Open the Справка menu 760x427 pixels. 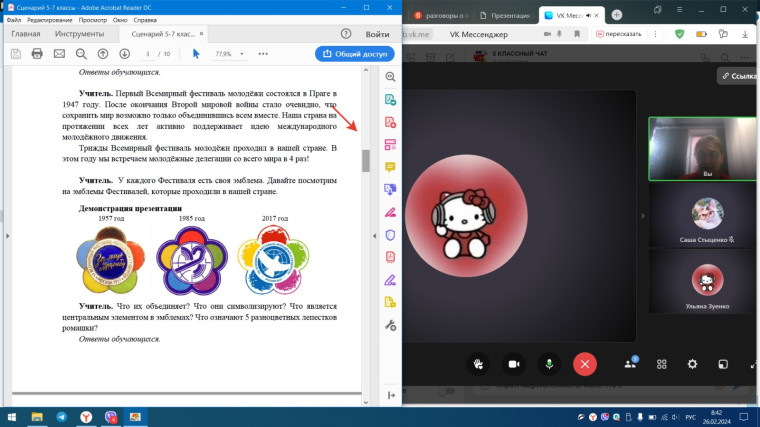point(145,20)
